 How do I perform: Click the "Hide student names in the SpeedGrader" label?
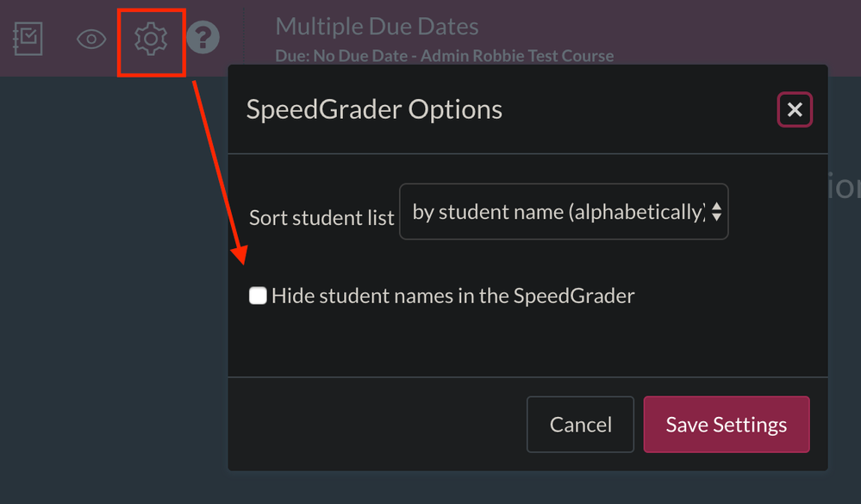pyautogui.click(x=452, y=296)
